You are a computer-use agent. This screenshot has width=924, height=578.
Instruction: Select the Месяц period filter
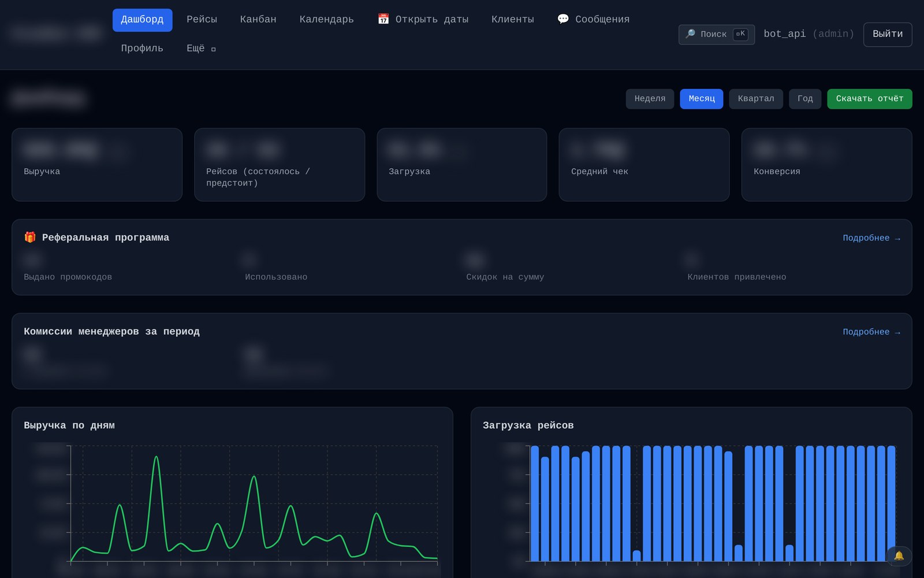coord(702,99)
